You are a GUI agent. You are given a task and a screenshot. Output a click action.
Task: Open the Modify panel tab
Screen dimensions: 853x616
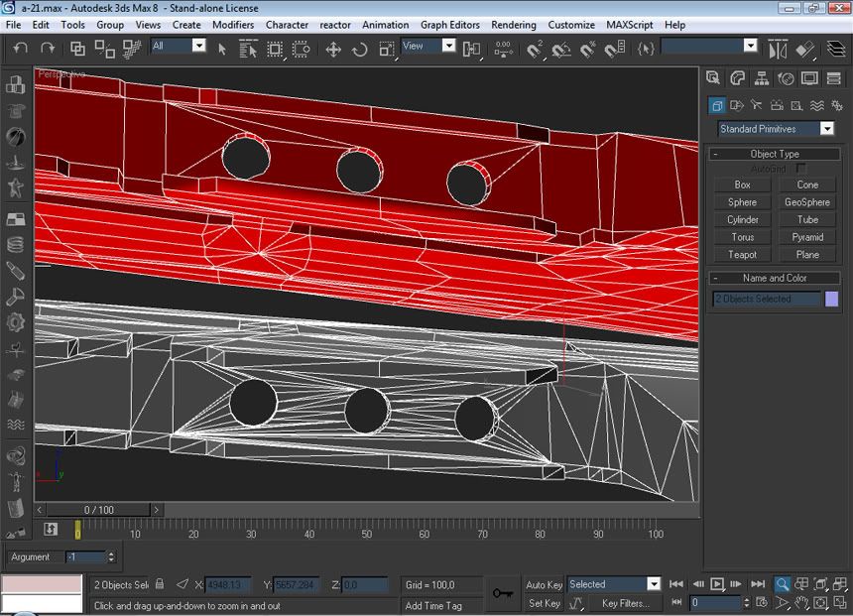737,78
